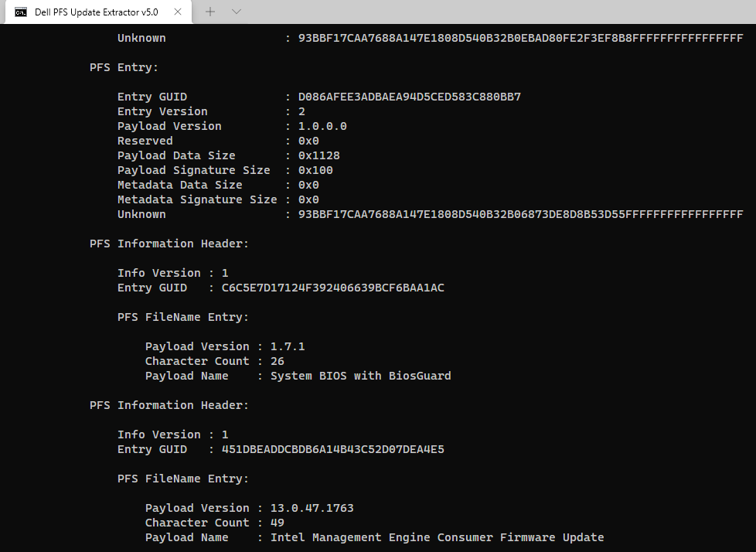756x552 pixels.
Task: Click Entry GUID value 451DBEADDCBDB6A14B43C52D07DEA4E5
Action: click(x=332, y=449)
